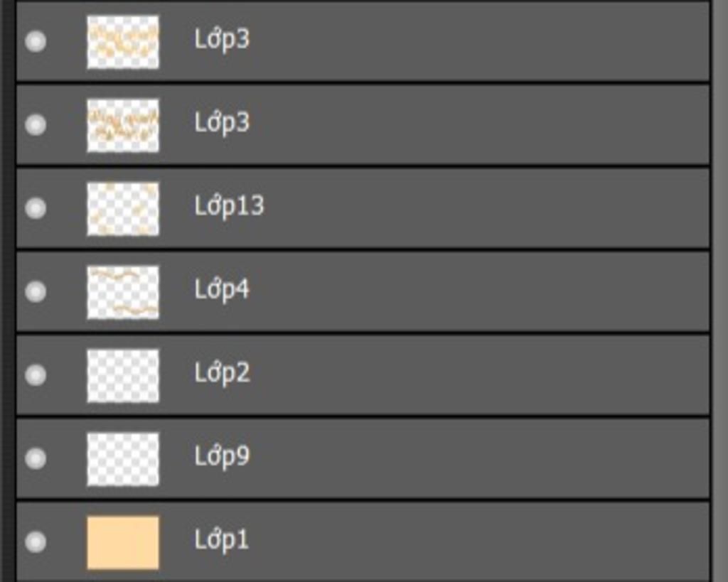The image size is (728, 582).
Task: Select the Lớp9 transparent thumbnail
Action: [x=123, y=459]
